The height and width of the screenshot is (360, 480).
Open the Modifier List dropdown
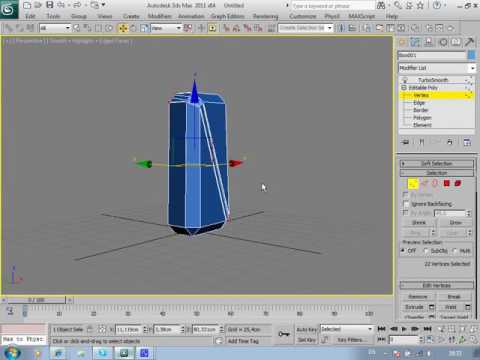click(x=437, y=68)
